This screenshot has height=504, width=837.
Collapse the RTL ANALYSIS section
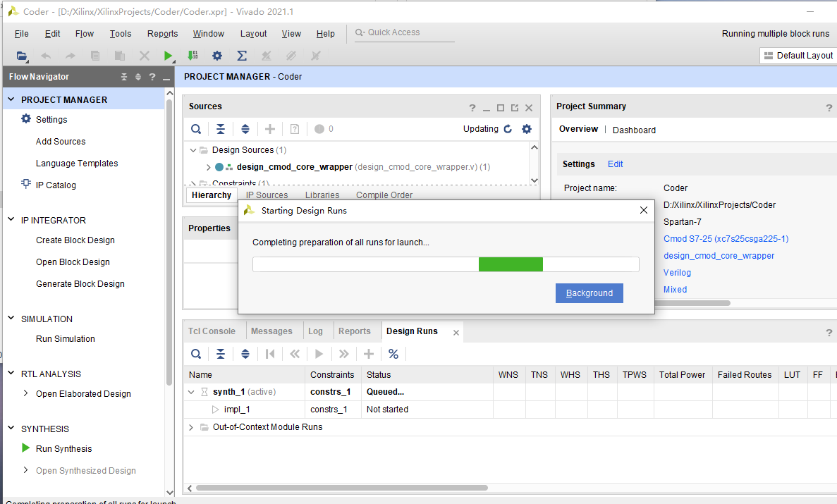(11, 373)
